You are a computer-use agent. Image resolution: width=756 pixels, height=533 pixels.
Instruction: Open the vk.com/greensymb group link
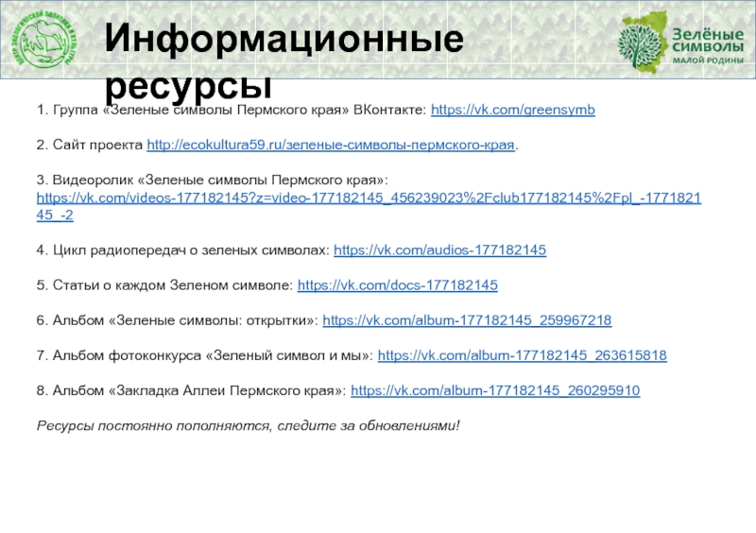pyautogui.click(x=512, y=111)
